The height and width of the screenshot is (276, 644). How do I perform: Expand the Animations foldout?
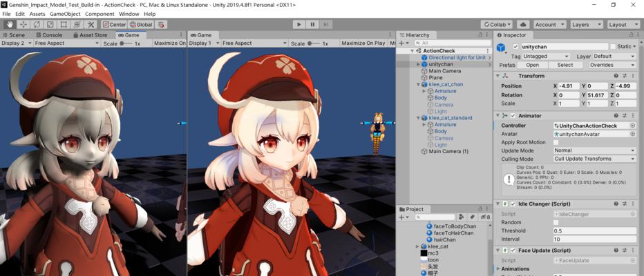pos(498,269)
